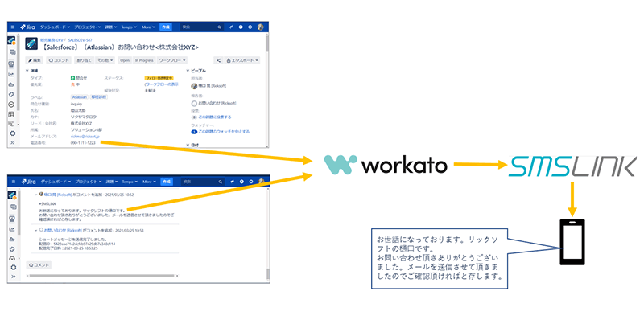The width and height of the screenshot is (644, 328).
Task: Click Open transition button
Action: tap(125, 60)
